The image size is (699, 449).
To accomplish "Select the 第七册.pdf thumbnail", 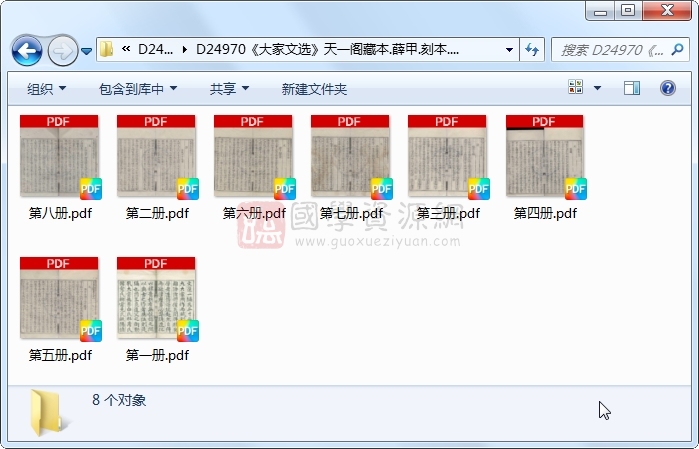I will point(350,156).
